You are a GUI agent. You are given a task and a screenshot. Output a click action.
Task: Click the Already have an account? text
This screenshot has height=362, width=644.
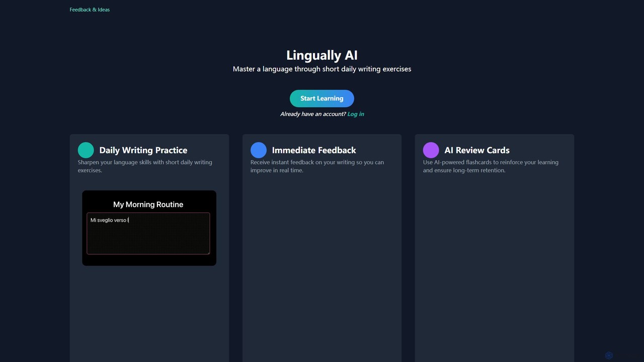(313, 114)
